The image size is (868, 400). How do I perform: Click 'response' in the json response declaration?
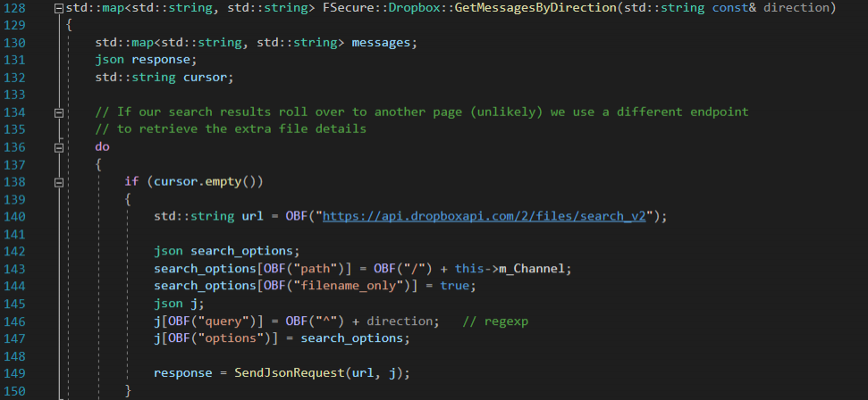point(161,60)
